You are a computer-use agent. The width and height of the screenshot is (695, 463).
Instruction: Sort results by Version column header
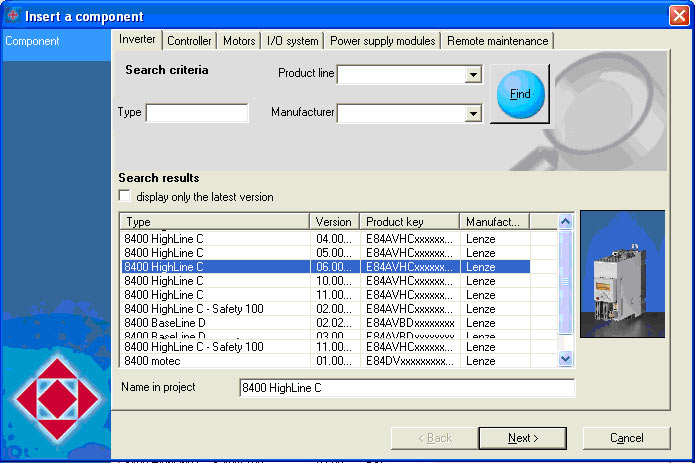[x=334, y=222]
